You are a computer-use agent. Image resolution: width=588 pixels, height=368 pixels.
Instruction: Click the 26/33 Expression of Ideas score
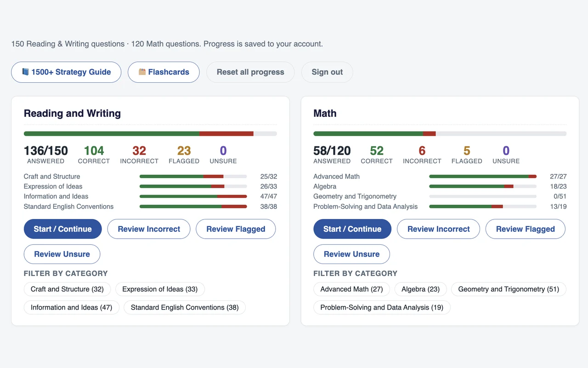coord(268,187)
